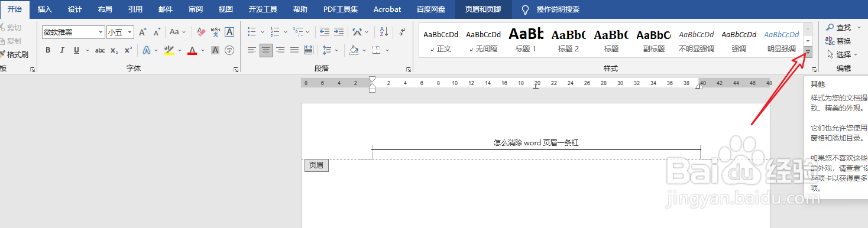Open font dialog launcher in 字体 group
Image resolution: width=868 pixels, height=228 pixels.
point(236,70)
